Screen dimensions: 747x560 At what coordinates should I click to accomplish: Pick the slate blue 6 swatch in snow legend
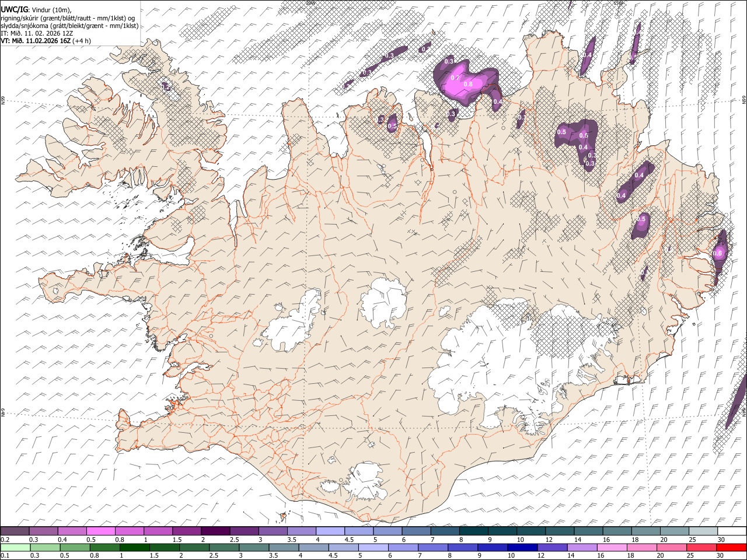point(416,531)
